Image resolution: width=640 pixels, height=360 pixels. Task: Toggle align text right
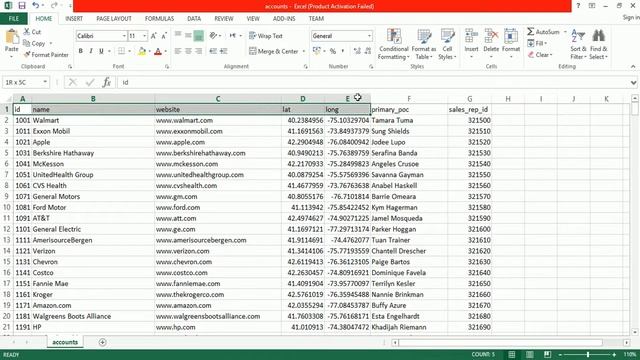pyautogui.click(x=198, y=51)
